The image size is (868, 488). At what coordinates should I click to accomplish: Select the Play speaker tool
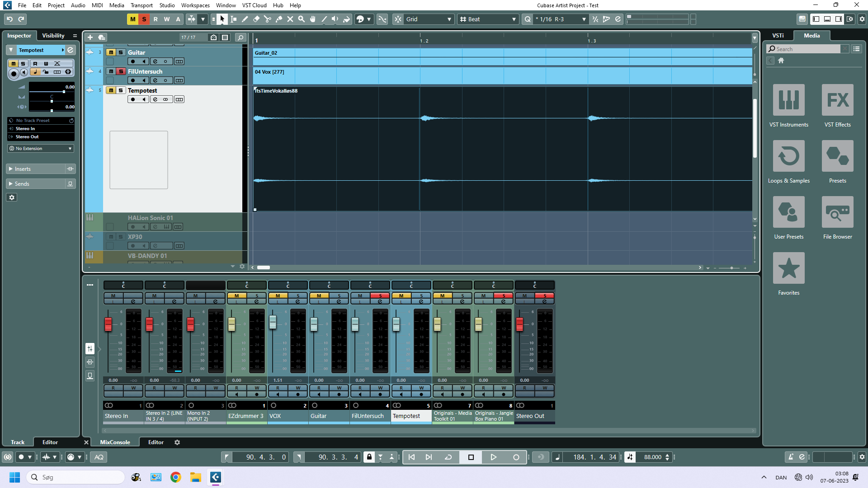tap(335, 19)
